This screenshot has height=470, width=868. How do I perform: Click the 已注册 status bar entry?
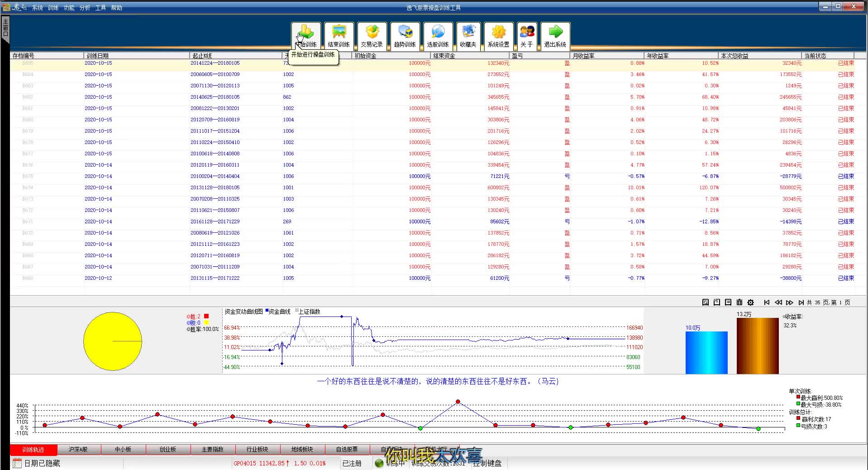352,463
